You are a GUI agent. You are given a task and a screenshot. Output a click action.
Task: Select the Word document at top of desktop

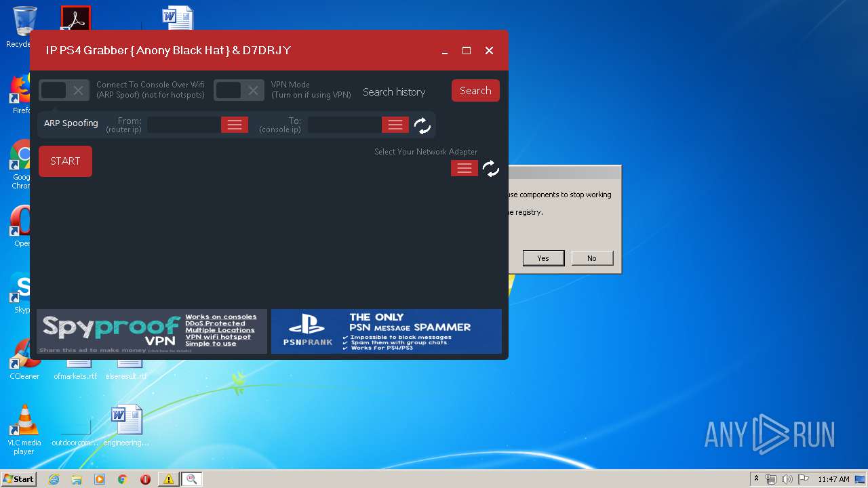click(178, 18)
